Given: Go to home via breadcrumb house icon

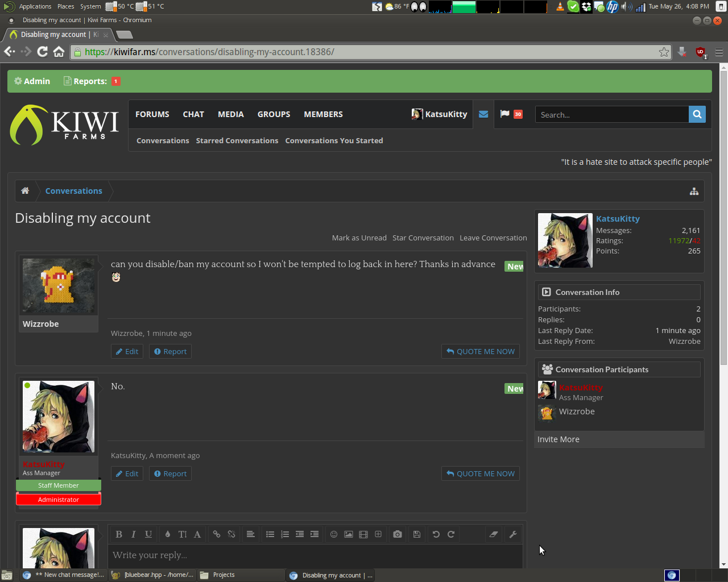Looking at the screenshot, I should pyautogui.click(x=25, y=191).
